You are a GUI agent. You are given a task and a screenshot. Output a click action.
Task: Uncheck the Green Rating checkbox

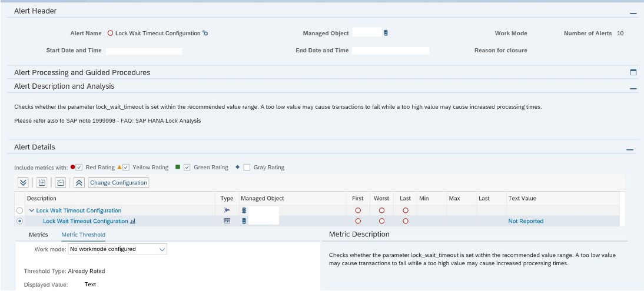click(187, 167)
